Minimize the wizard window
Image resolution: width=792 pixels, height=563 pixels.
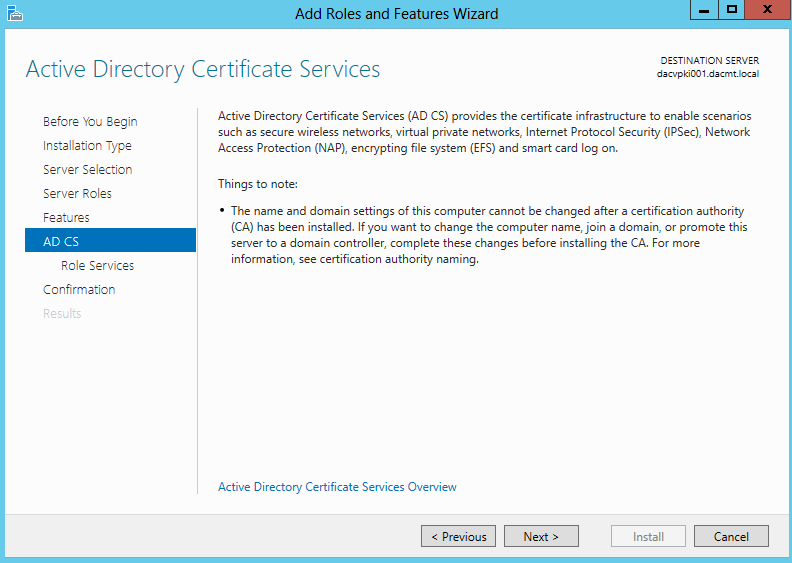tap(704, 10)
